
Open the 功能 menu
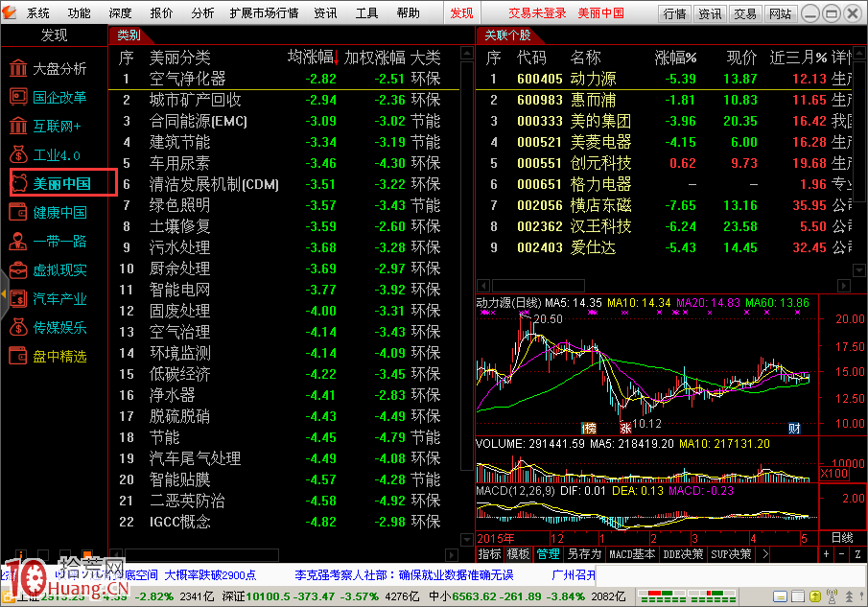tap(80, 12)
